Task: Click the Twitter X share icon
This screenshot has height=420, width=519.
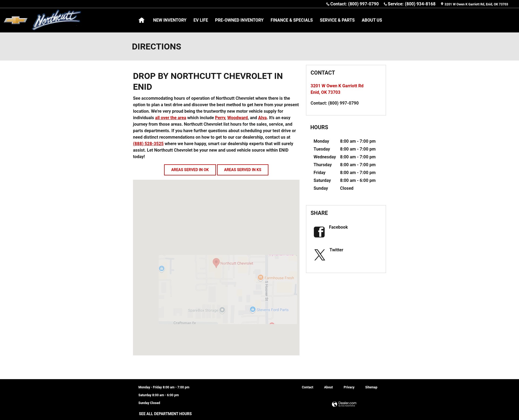Action: (320, 255)
